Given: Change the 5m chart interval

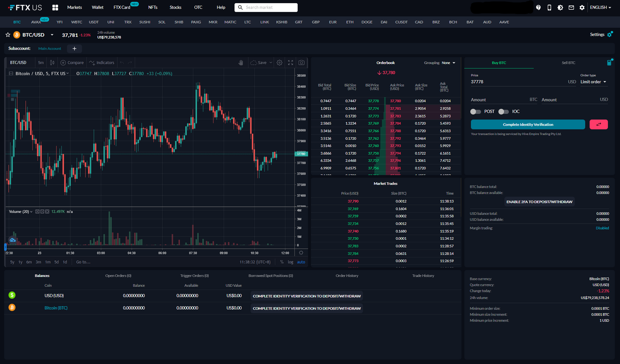Looking at the screenshot, I should [x=41, y=62].
